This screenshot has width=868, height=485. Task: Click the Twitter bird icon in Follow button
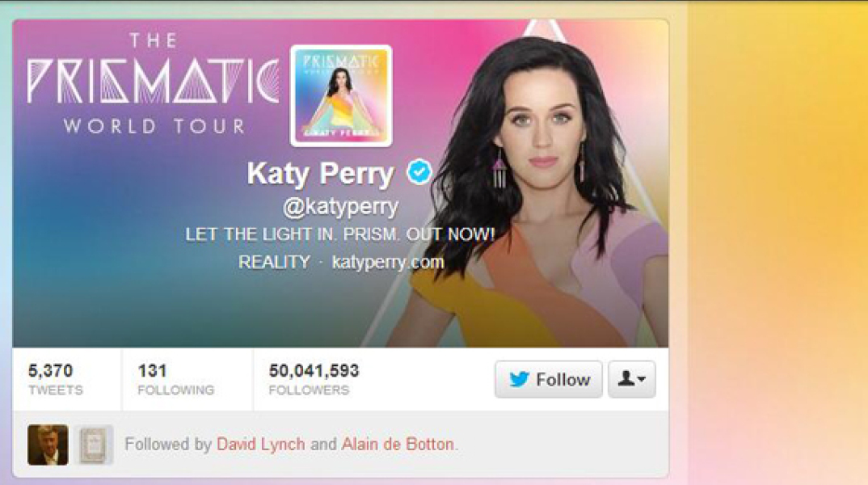[519, 379]
